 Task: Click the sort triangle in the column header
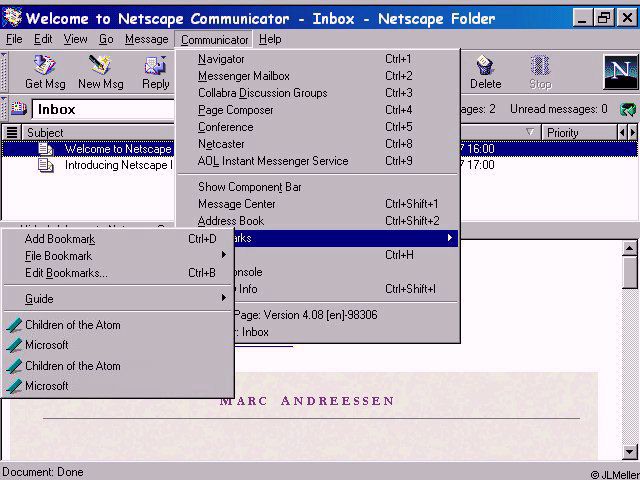(x=529, y=132)
